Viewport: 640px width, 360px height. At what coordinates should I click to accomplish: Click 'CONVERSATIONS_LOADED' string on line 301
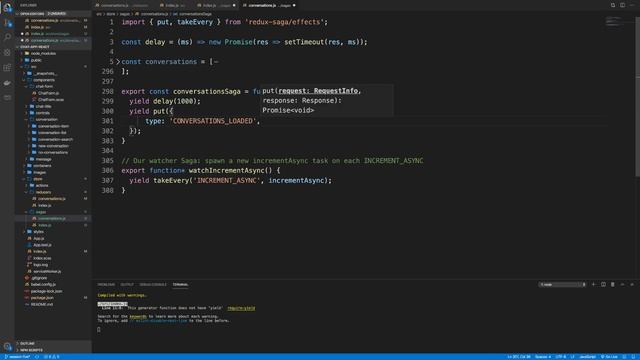[212, 121]
